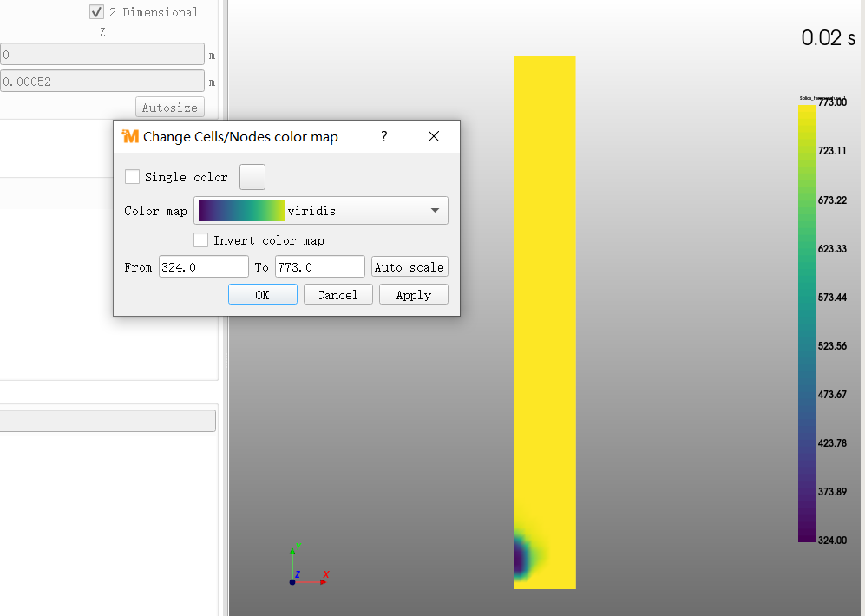This screenshot has height=616, width=865.
Task: Click the vertical color bar legend
Action: click(x=807, y=323)
